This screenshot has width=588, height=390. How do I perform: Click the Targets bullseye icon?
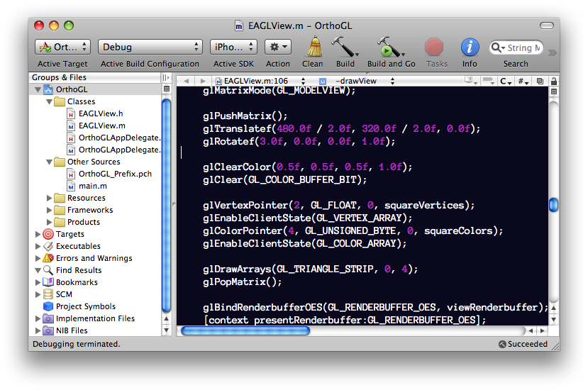[x=48, y=234]
